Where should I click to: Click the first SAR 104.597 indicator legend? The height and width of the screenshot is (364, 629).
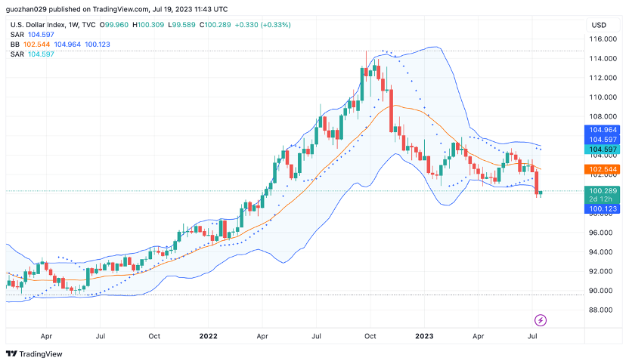coord(32,35)
